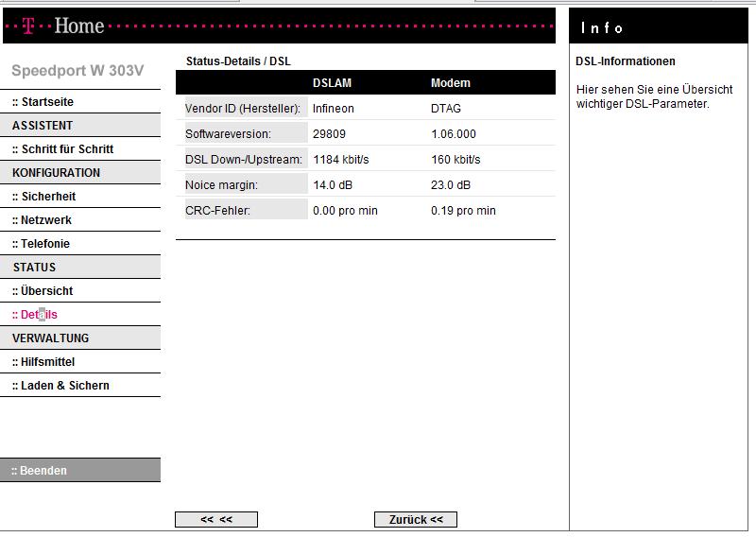Click the Info panel header
Screen dimensions: 756x537
point(658,27)
